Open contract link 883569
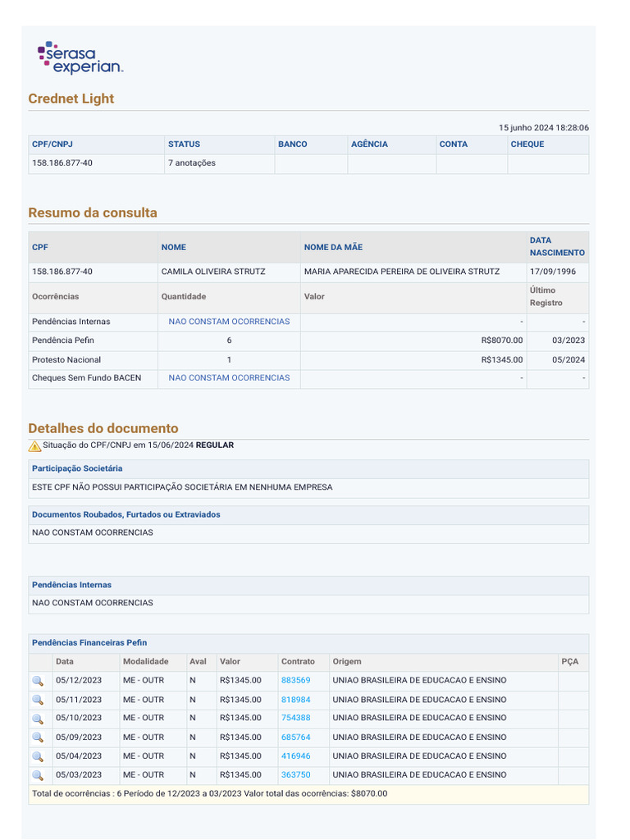Viewport: 630px width, 840px height. click(295, 681)
